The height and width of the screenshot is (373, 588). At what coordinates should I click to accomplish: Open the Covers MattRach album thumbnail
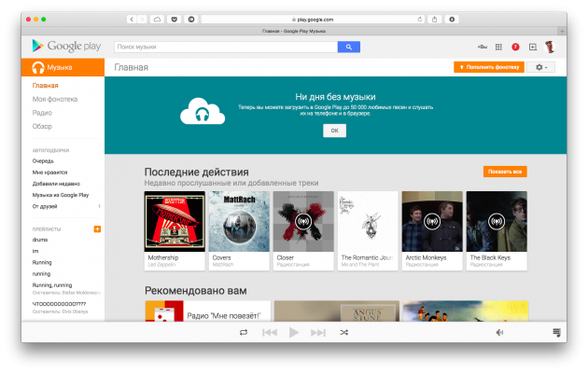pyautogui.click(x=239, y=221)
